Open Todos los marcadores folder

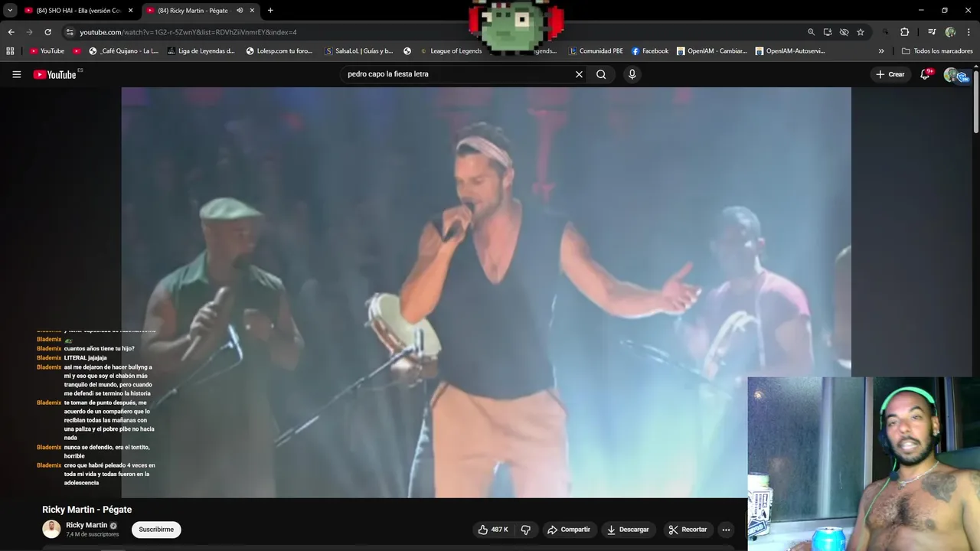(937, 51)
